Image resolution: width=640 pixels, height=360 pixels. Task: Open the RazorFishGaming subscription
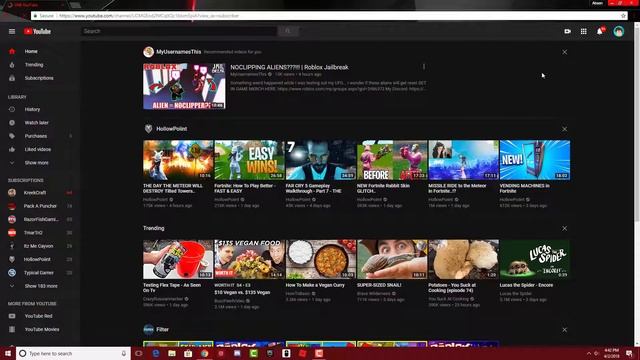tap(40, 219)
